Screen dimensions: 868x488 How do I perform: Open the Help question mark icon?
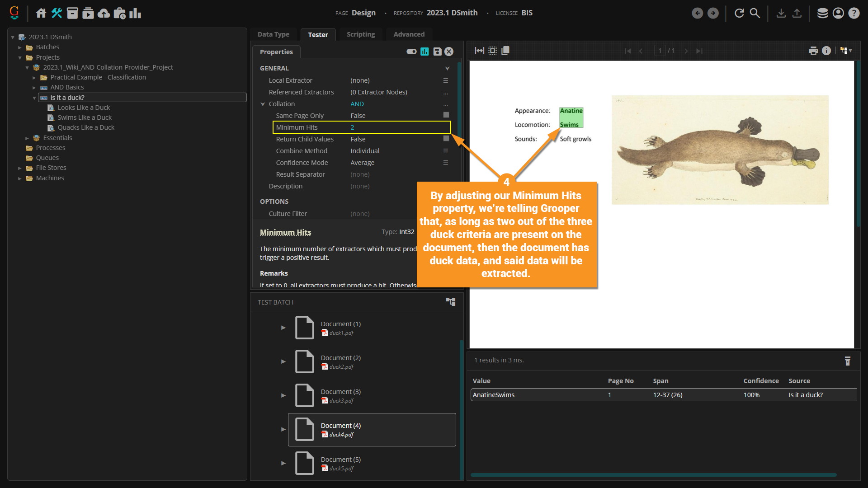point(854,13)
